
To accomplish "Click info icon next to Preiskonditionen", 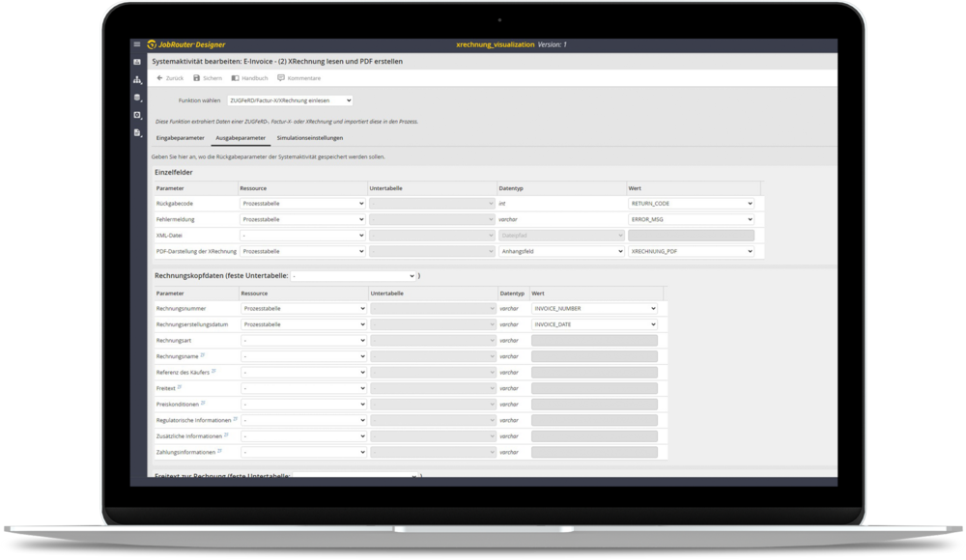I will pos(203,403).
